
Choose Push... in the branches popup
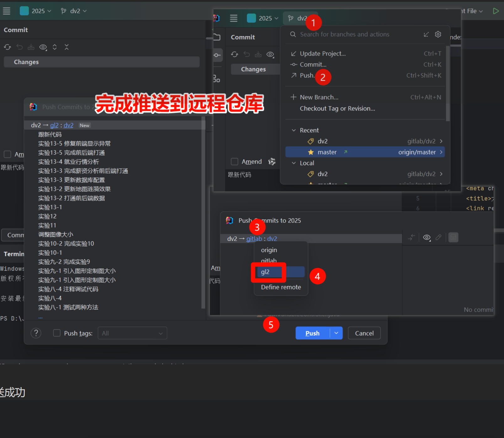365,75
